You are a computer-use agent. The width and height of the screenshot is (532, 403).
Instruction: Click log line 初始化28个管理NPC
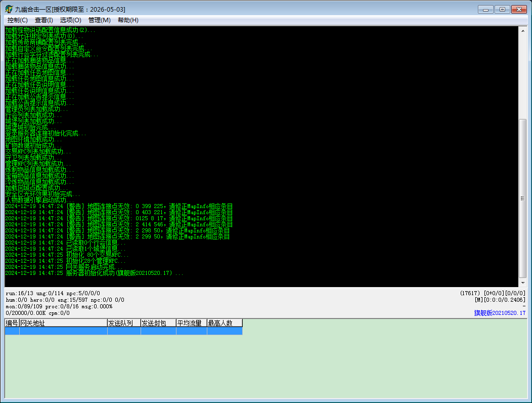pos(65,261)
